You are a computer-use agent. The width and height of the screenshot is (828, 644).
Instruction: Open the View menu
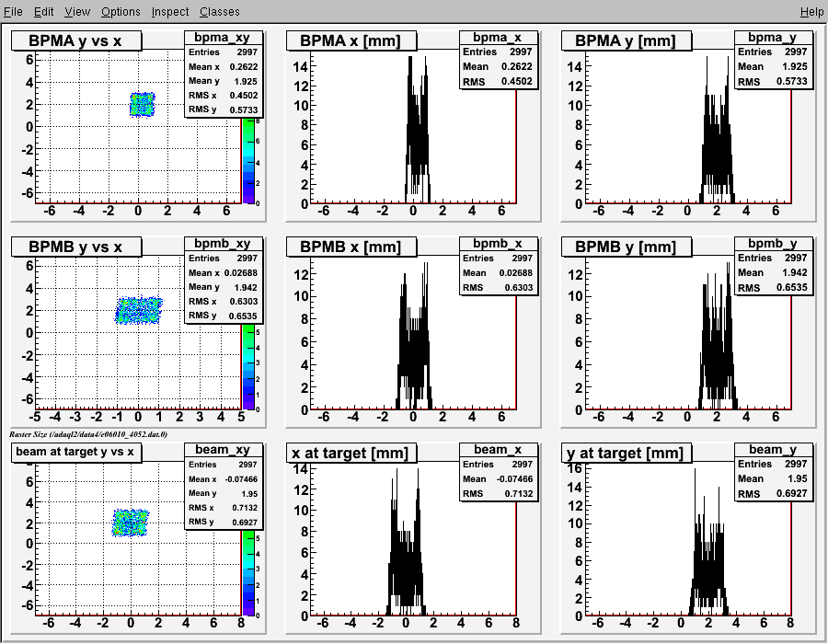[77, 12]
